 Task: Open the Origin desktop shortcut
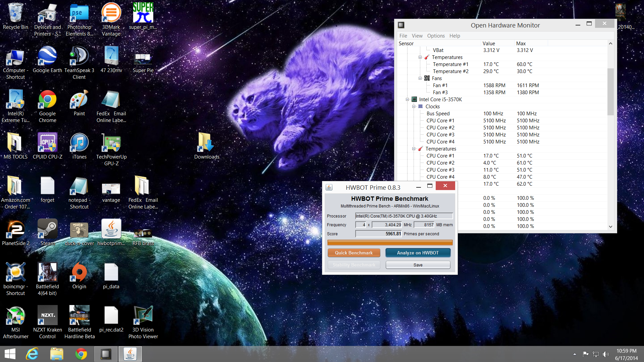pos(79,276)
